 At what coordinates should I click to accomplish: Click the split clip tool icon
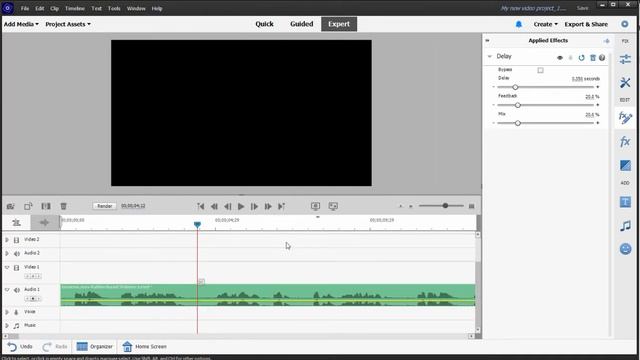[46, 206]
